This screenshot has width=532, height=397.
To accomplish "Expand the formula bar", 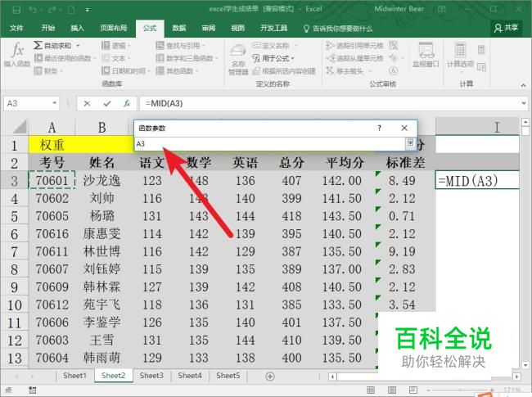I will pyautogui.click(x=524, y=103).
